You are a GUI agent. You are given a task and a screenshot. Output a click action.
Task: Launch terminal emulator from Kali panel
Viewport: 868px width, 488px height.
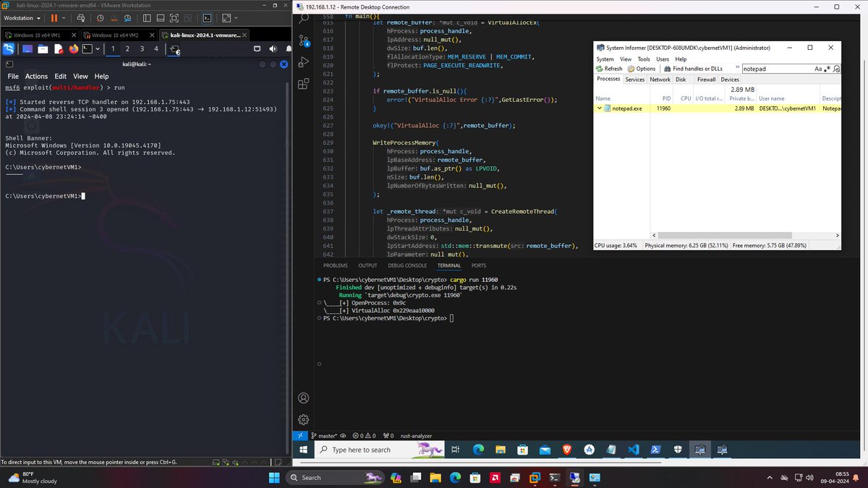point(87,48)
